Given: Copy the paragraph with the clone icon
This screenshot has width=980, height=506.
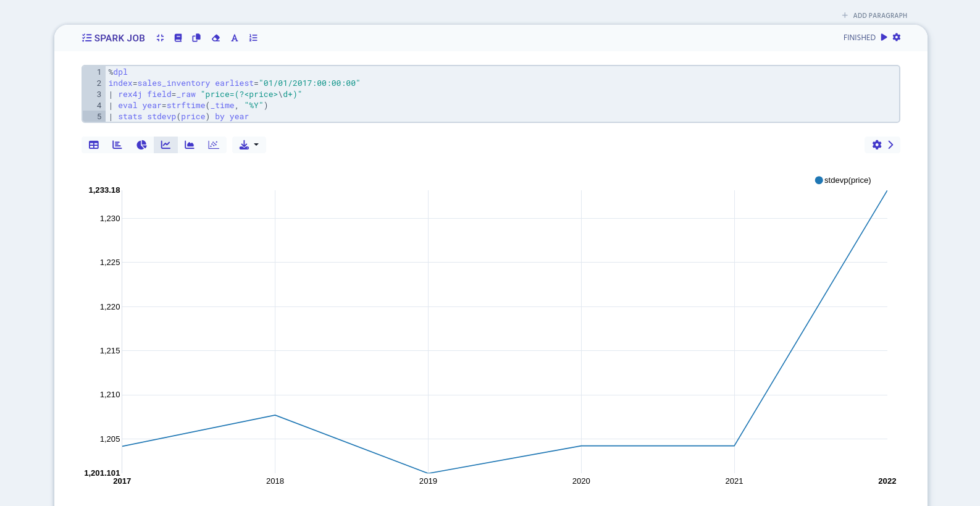Looking at the screenshot, I should pos(196,38).
